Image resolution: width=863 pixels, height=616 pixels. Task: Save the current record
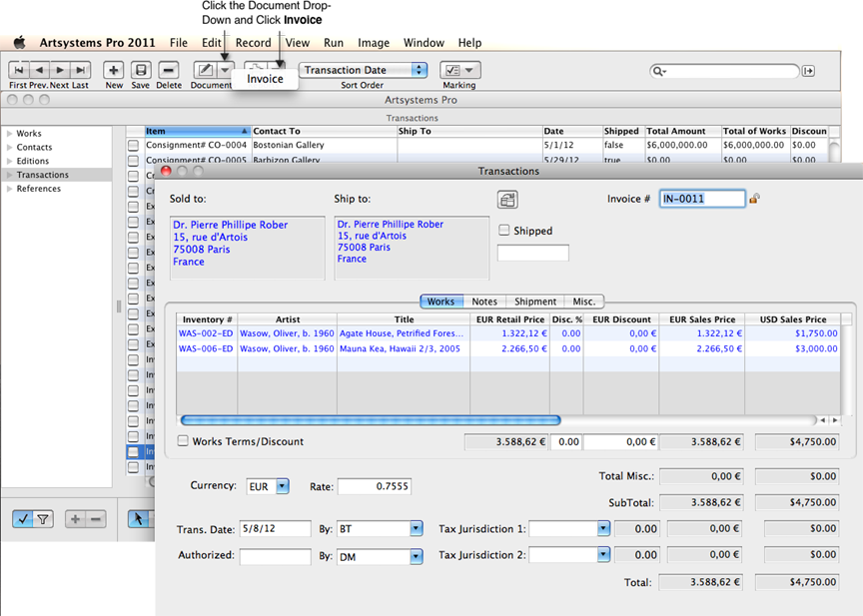click(141, 71)
